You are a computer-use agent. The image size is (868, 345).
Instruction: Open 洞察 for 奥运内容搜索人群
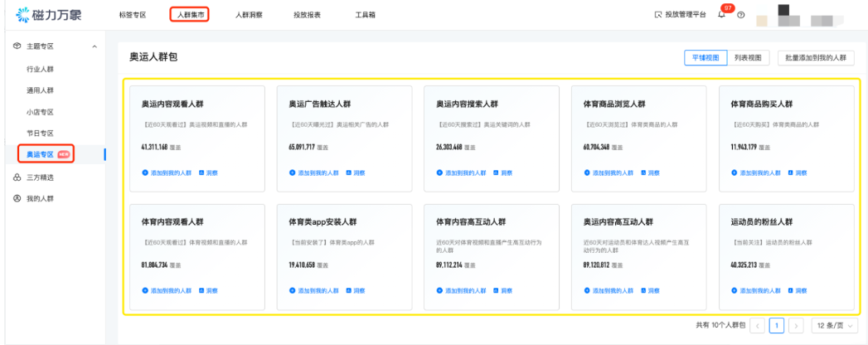[x=502, y=172]
